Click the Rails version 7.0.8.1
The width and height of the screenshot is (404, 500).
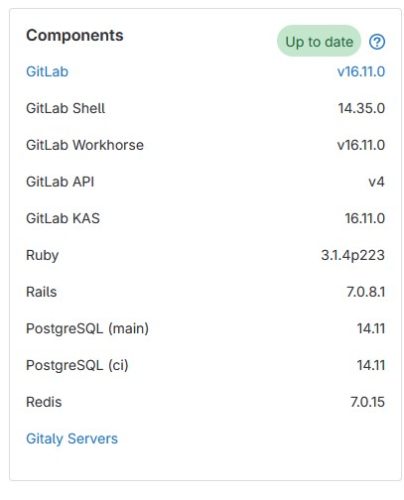366,292
